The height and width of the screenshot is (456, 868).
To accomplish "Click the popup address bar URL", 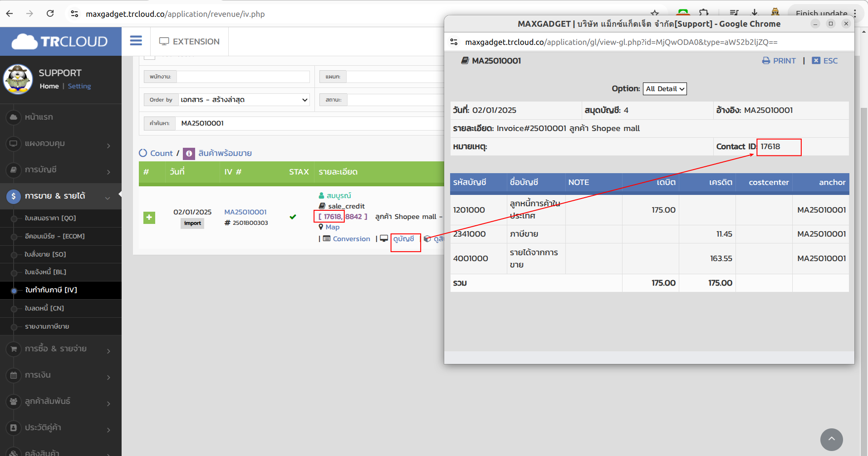I will [621, 42].
